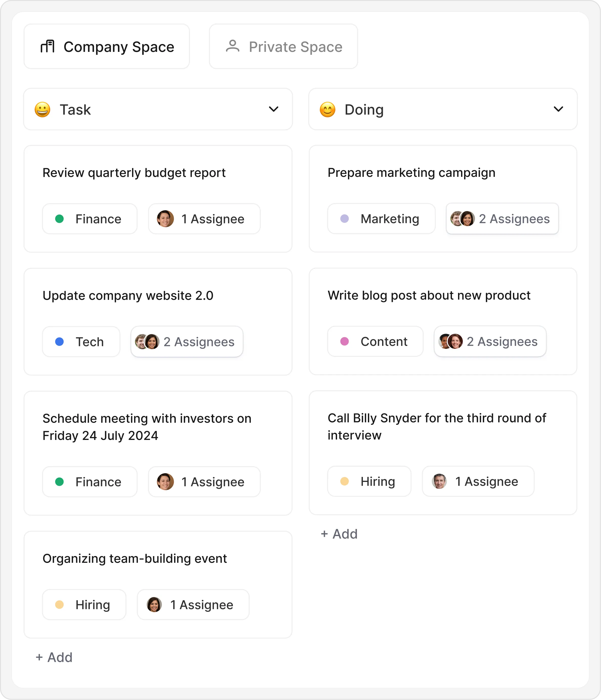Click assignee avatar on Call Billy Snyder card
Viewport: 601px width, 700px height.
(440, 481)
